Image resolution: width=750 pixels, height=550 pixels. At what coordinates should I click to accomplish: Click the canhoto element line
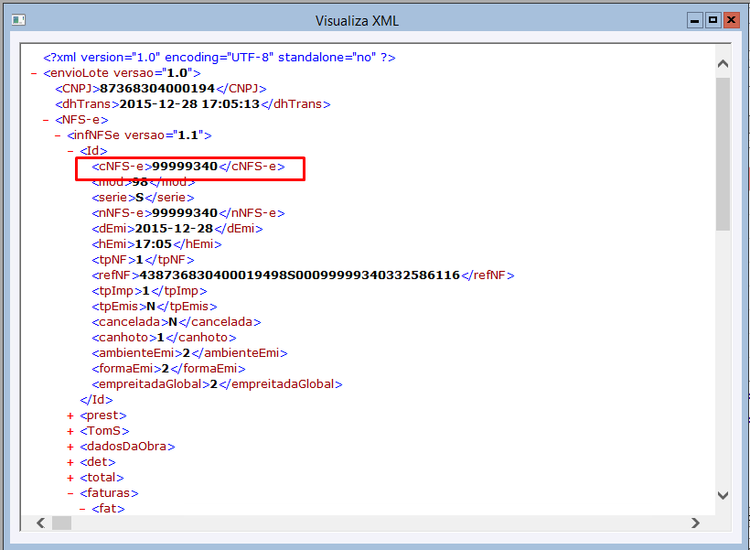pos(164,337)
